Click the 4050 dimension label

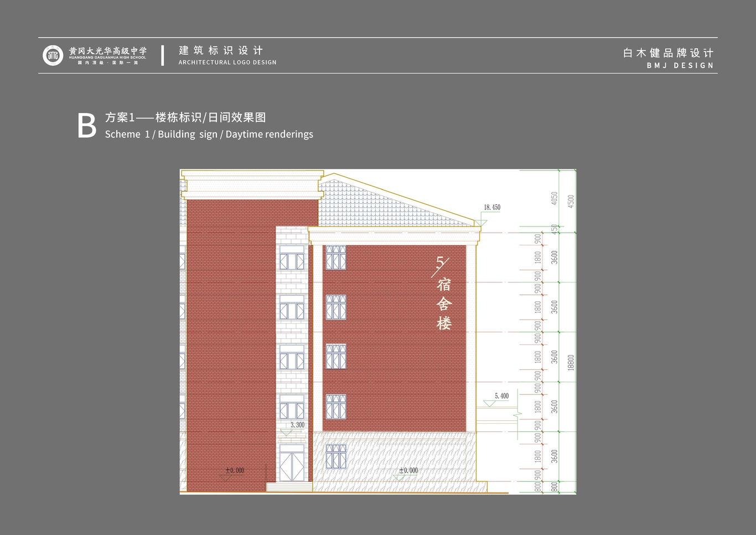coord(555,198)
